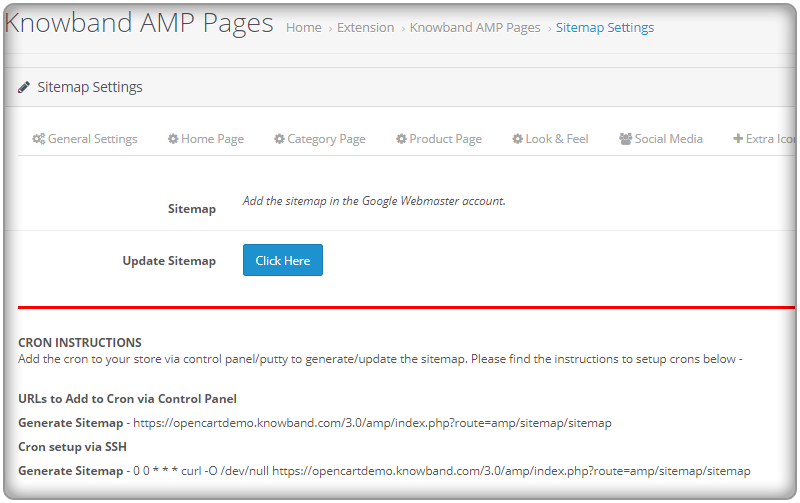Switch to the Category Page tab
800x503 pixels.
(x=320, y=139)
